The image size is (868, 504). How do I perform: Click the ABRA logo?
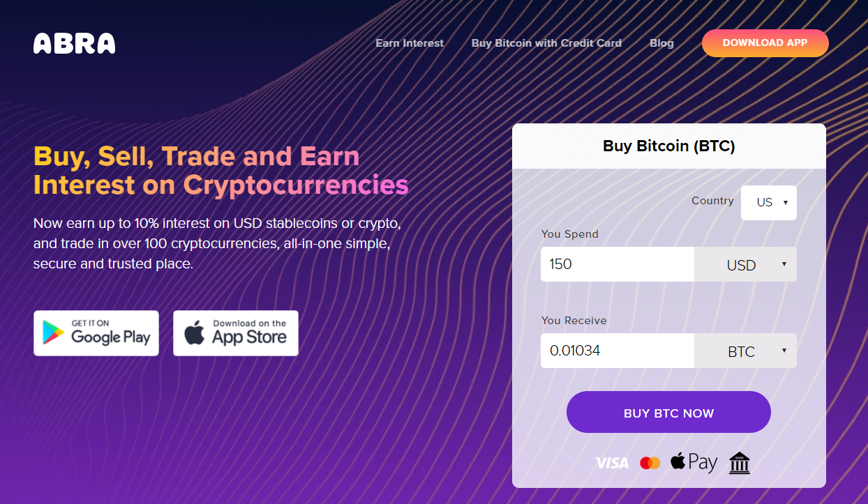[x=74, y=43]
